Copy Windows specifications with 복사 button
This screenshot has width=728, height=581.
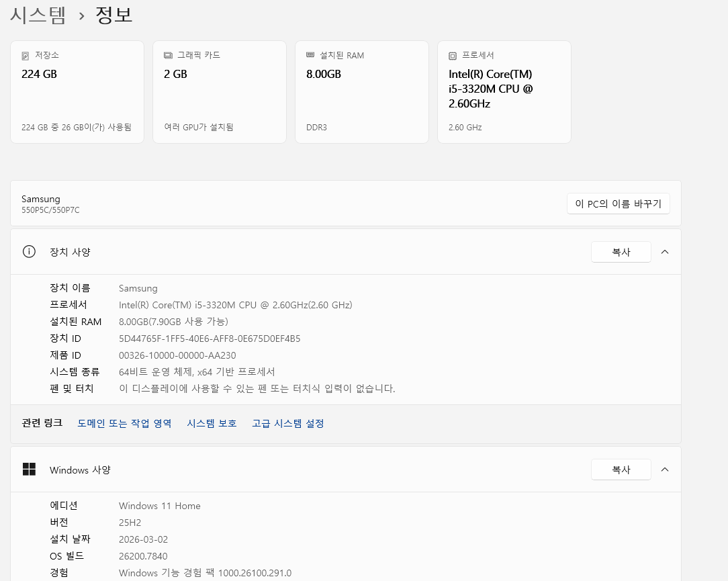point(621,470)
